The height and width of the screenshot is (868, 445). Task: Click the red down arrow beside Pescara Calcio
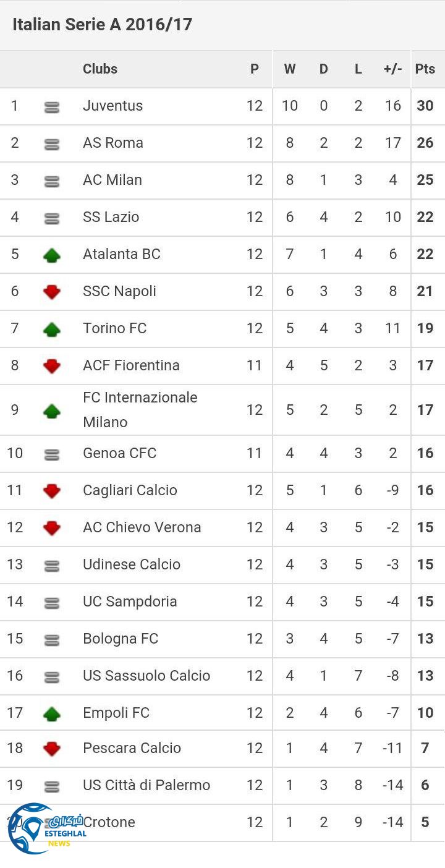pos(52,749)
